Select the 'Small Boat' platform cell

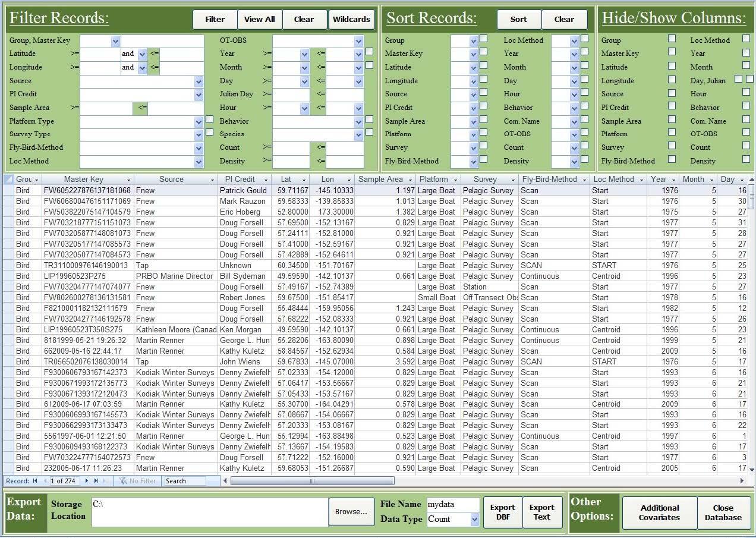pos(438,297)
